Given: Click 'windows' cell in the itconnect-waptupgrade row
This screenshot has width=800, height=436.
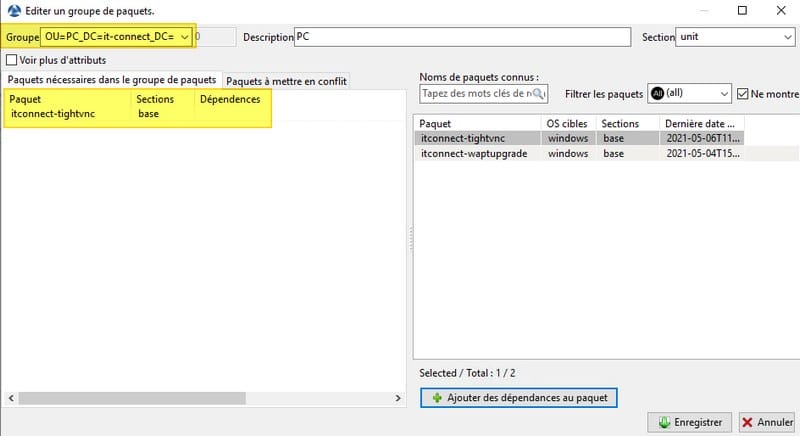Looking at the screenshot, I should click(568, 153).
